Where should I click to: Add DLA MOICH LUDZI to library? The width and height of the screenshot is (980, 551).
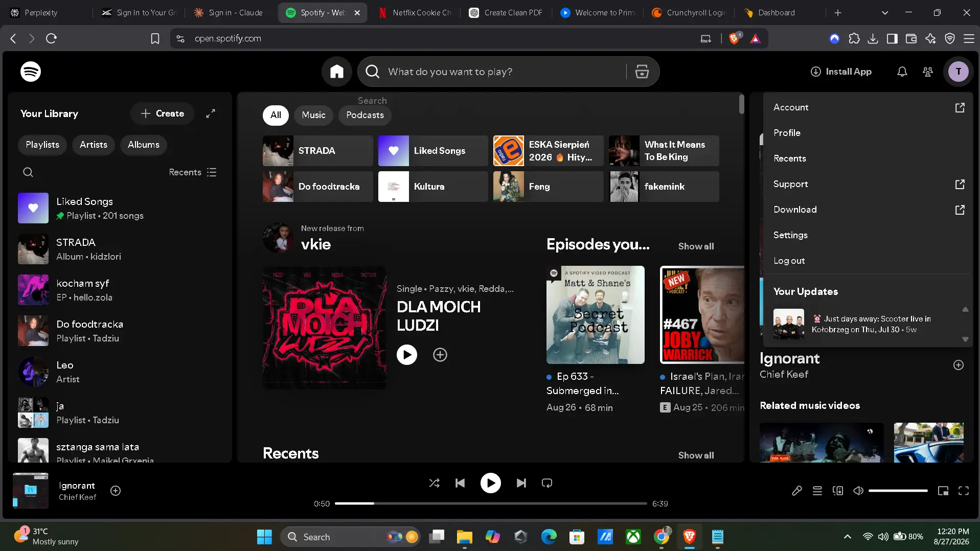(x=440, y=355)
